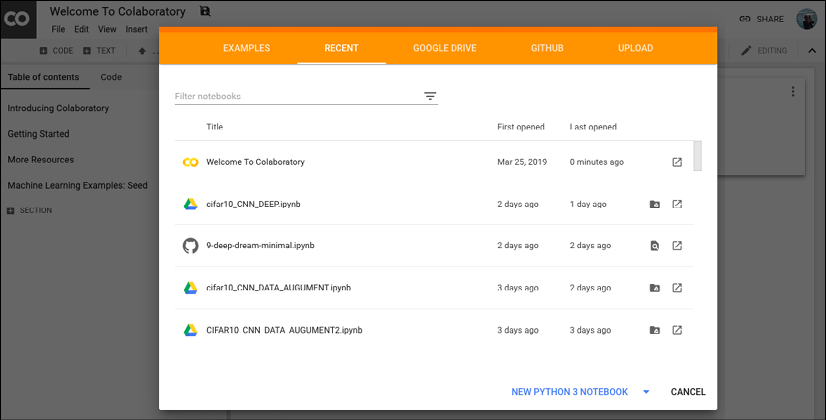Viewport: 826px width, 420px height.
Task: Click the GitHub logo of 9-deep-dream-minimal row
Action: point(190,246)
